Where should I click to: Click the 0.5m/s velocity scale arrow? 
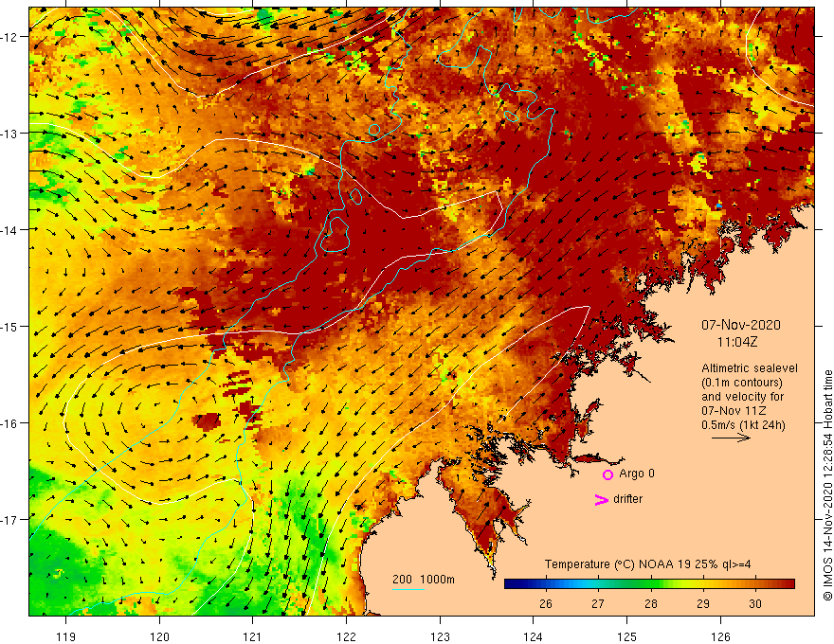(x=731, y=438)
